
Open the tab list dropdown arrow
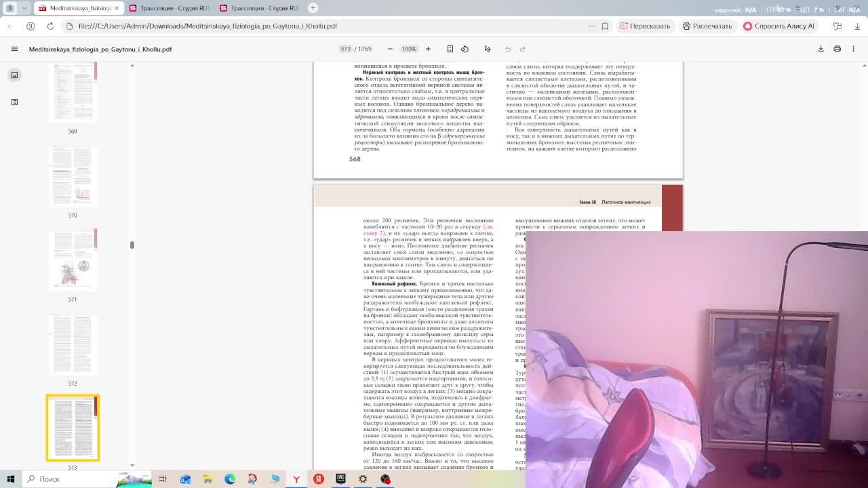click(24, 8)
